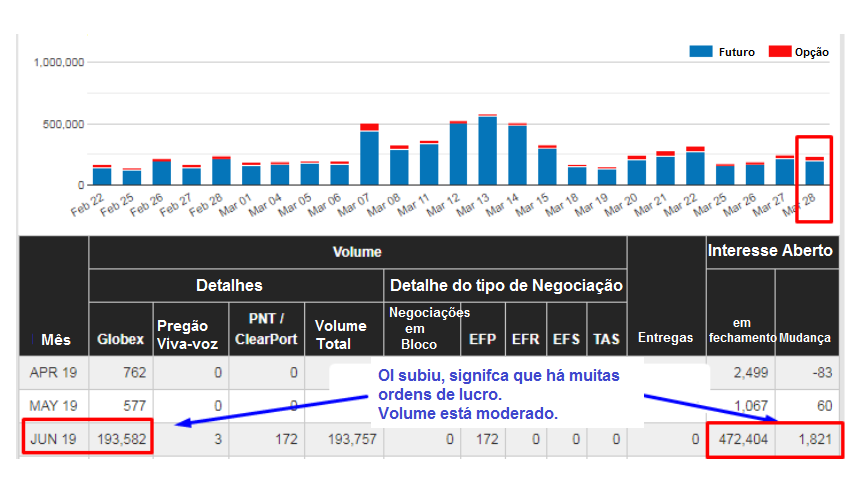Click the Mudança column header

805,338
